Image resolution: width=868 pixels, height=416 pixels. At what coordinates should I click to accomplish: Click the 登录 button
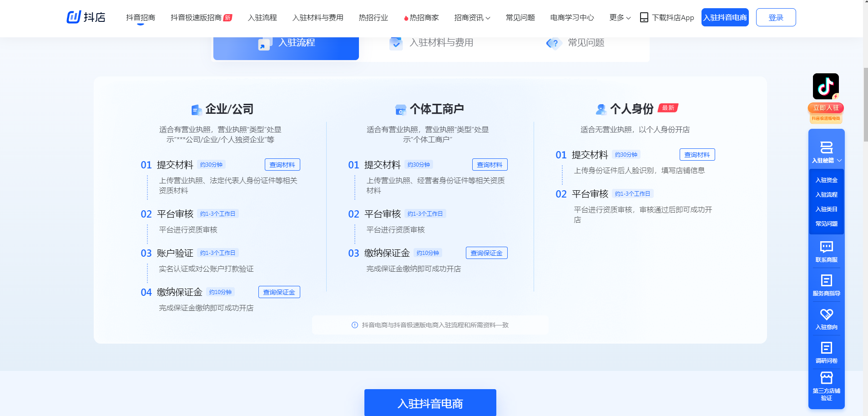click(776, 17)
